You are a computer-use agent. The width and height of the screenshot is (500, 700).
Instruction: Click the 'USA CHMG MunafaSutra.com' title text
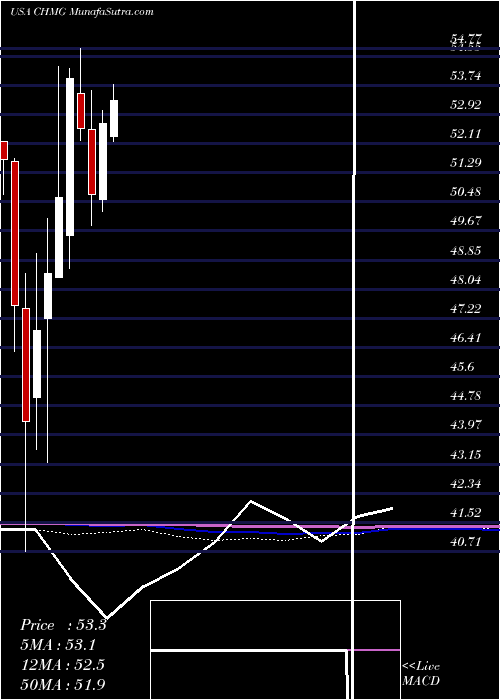81,12
